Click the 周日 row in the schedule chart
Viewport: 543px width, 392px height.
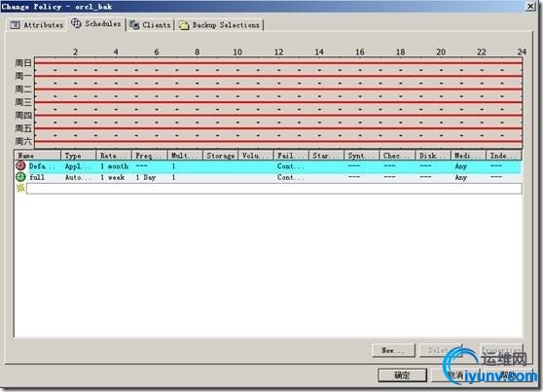278,63
